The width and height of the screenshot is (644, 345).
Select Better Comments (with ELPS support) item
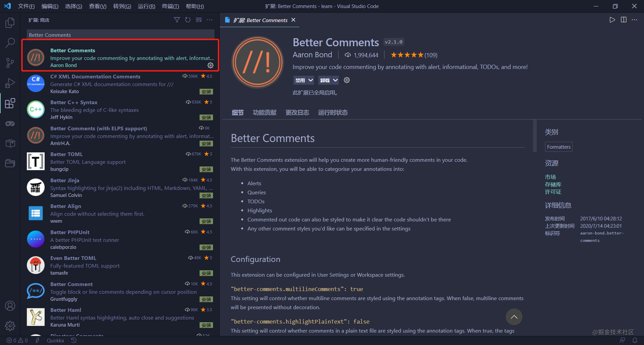coord(120,136)
